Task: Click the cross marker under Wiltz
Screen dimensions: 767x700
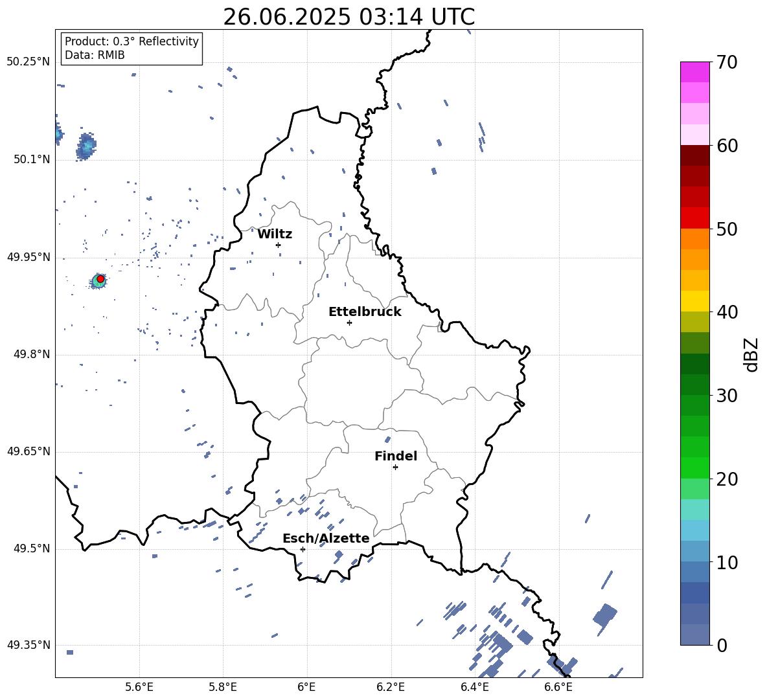Action: pos(278,245)
